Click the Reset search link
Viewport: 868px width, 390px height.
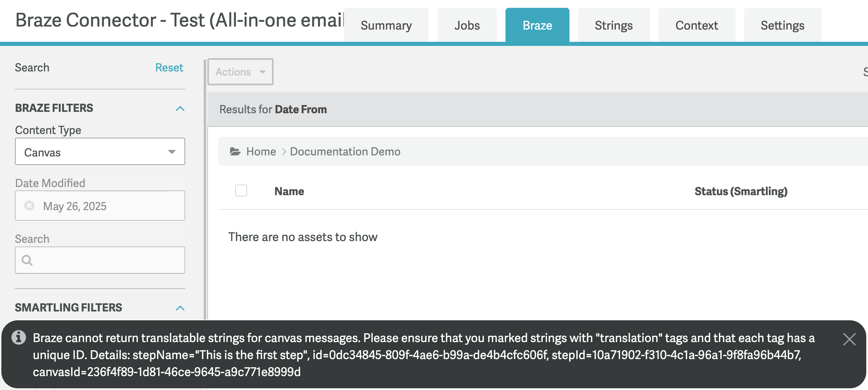[x=169, y=67]
